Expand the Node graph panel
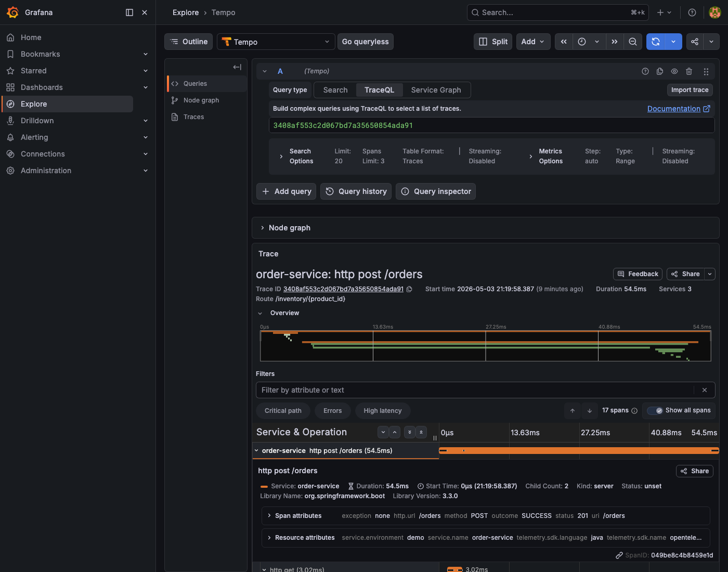Viewport: 728px width, 572px height. tap(263, 228)
